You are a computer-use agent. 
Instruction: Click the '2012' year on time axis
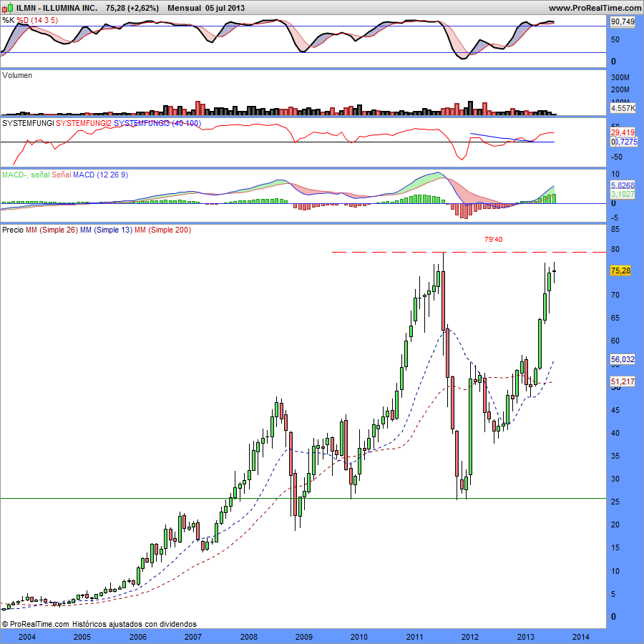tap(470, 637)
